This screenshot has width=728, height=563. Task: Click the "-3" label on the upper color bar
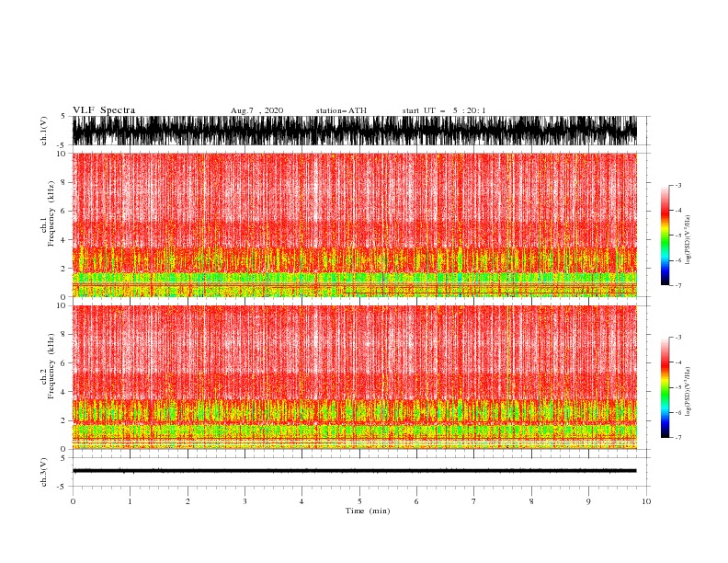click(677, 185)
